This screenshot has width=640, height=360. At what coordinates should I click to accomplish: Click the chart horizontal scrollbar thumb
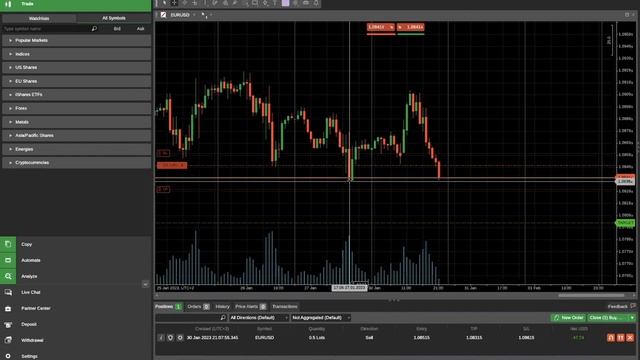[x=591, y=296]
